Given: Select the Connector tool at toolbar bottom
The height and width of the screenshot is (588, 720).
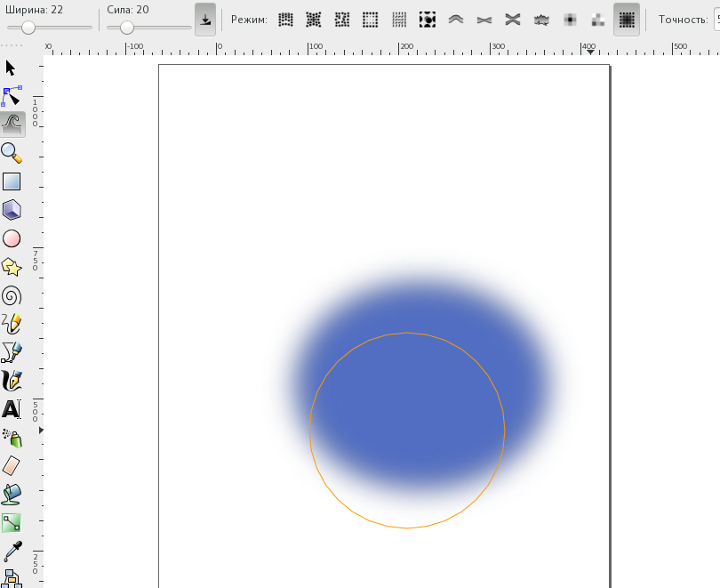Looking at the screenshot, I should tap(12, 578).
